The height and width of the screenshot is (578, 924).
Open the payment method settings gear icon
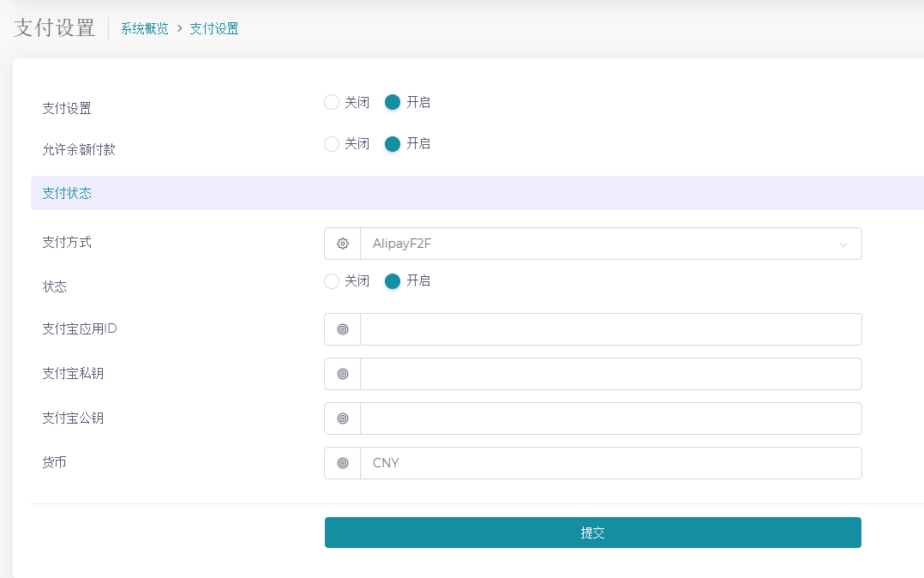point(342,244)
